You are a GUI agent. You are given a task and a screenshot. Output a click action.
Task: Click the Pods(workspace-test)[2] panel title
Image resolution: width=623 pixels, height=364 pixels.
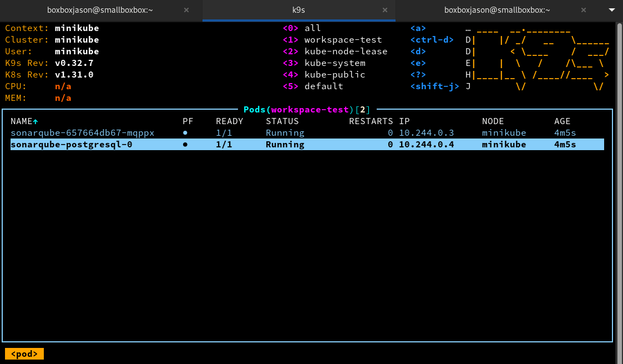coord(307,110)
